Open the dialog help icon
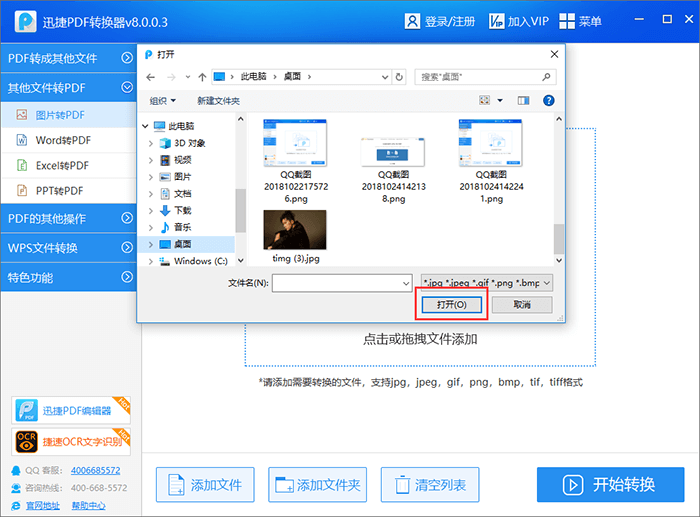 (549, 100)
